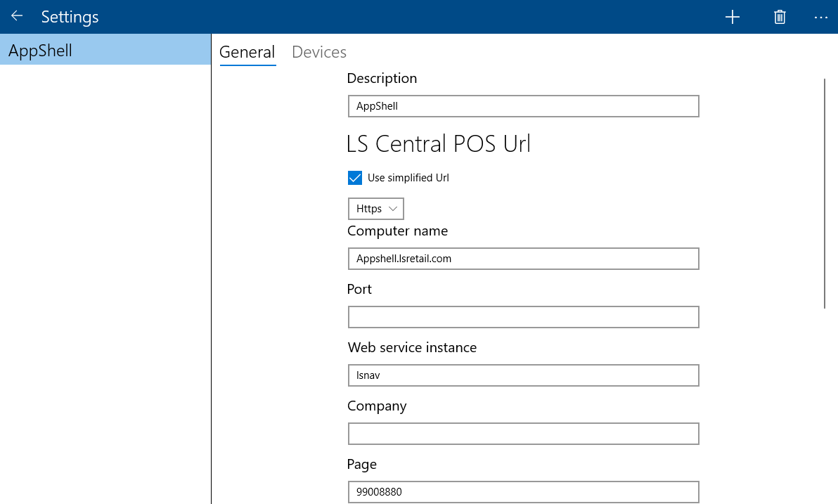838x504 pixels.
Task: Click into the empty Port field
Action: pyautogui.click(x=523, y=317)
